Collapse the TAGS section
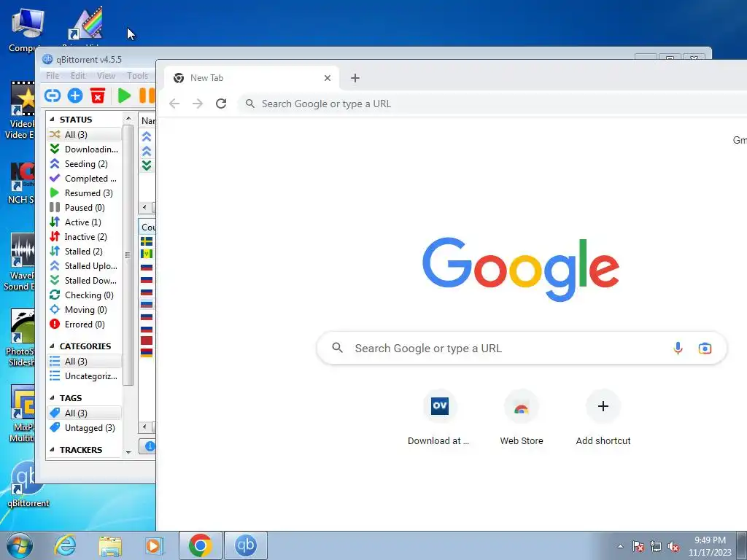This screenshot has width=747, height=560. point(52,398)
